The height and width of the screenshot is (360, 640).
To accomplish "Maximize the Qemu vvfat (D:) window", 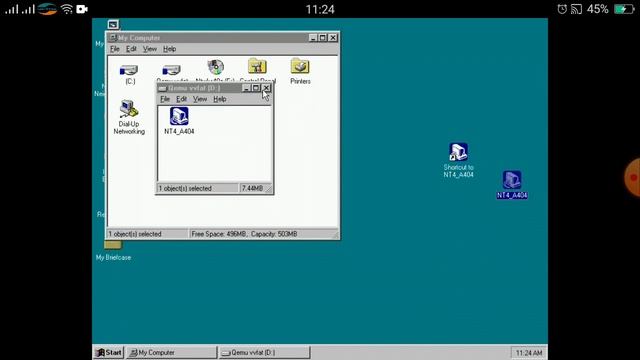I will coord(256,88).
